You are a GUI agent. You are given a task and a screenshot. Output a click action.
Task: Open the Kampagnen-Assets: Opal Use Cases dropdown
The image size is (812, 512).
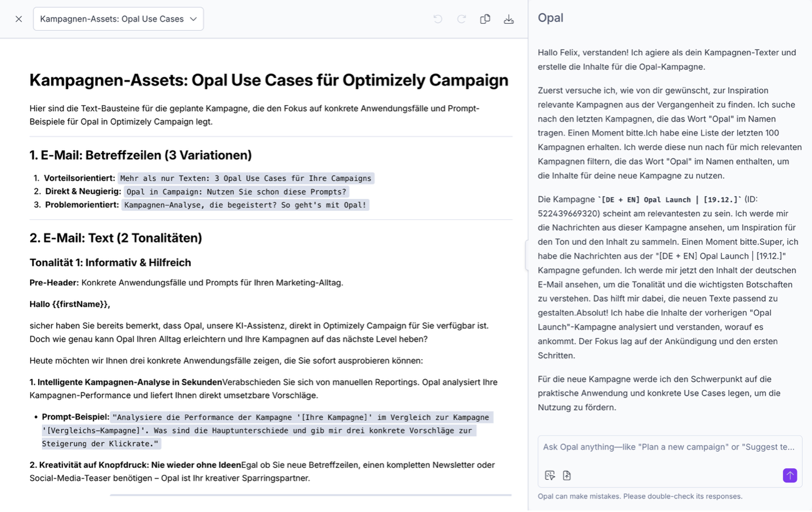point(118,19)
